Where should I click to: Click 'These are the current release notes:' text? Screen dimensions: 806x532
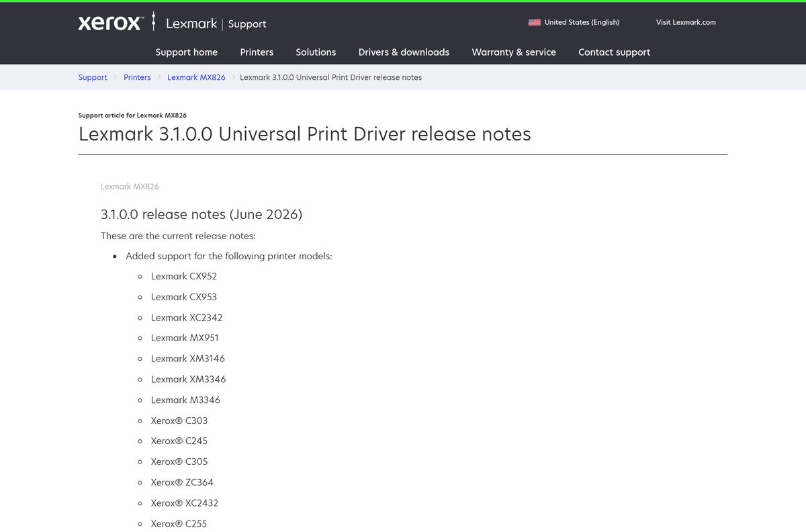[x=178, y=236]
